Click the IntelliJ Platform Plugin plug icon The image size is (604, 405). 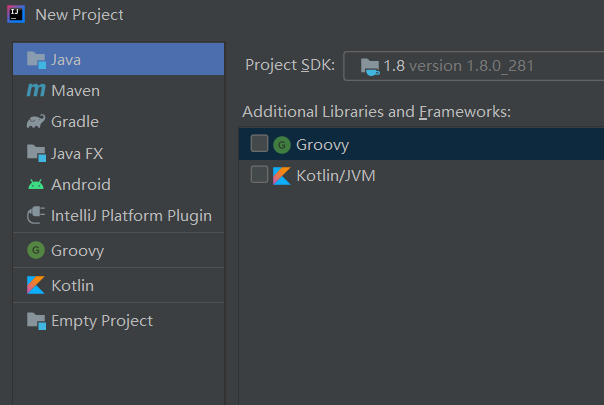[36, 215]
